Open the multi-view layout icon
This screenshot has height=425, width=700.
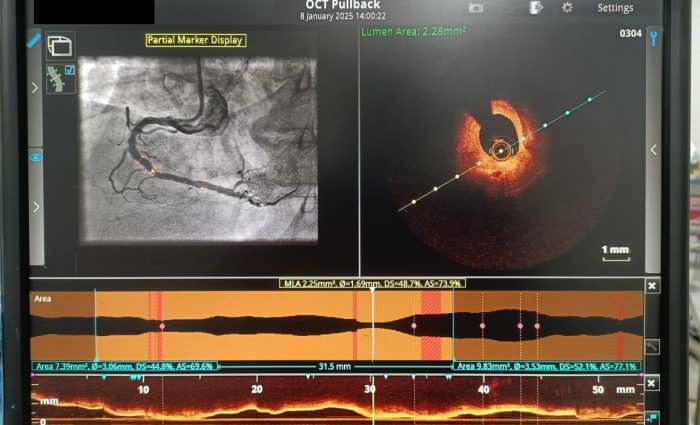60,45
